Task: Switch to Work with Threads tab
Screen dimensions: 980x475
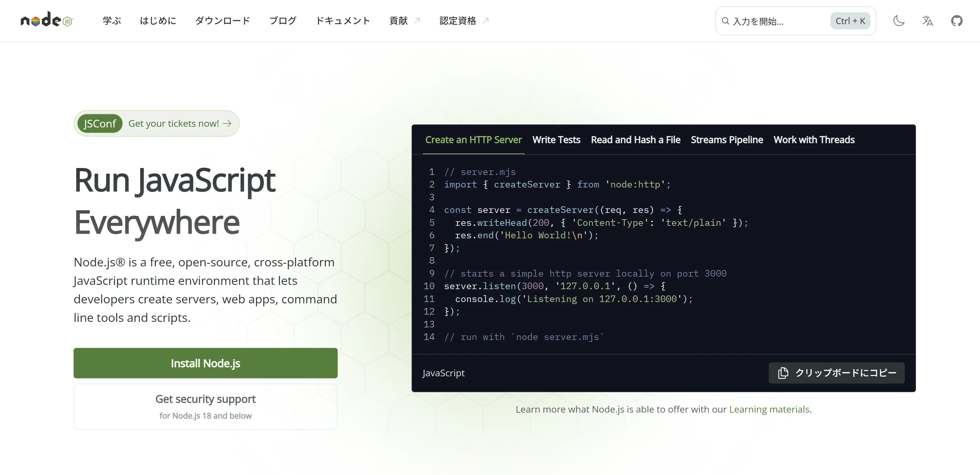Action: (x=814, y=140)
